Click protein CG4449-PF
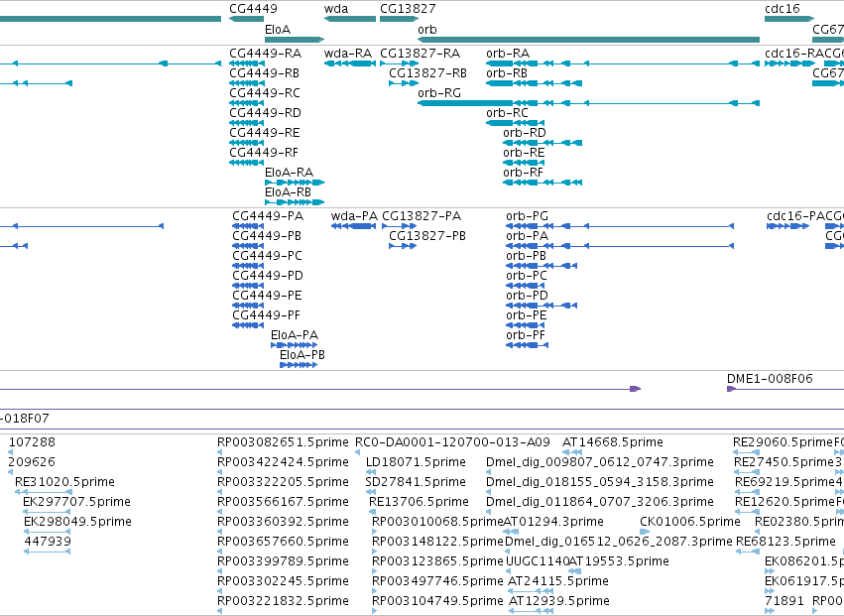Image resolution: width=844 pixels, height=616 pixels. tap(248, 325)
